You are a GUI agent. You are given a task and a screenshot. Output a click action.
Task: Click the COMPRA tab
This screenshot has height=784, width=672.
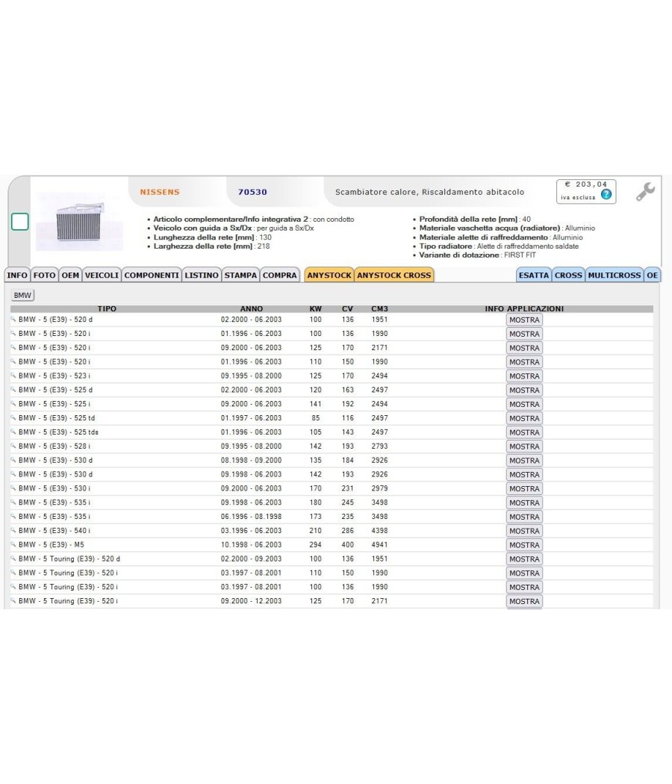[280, 275]
